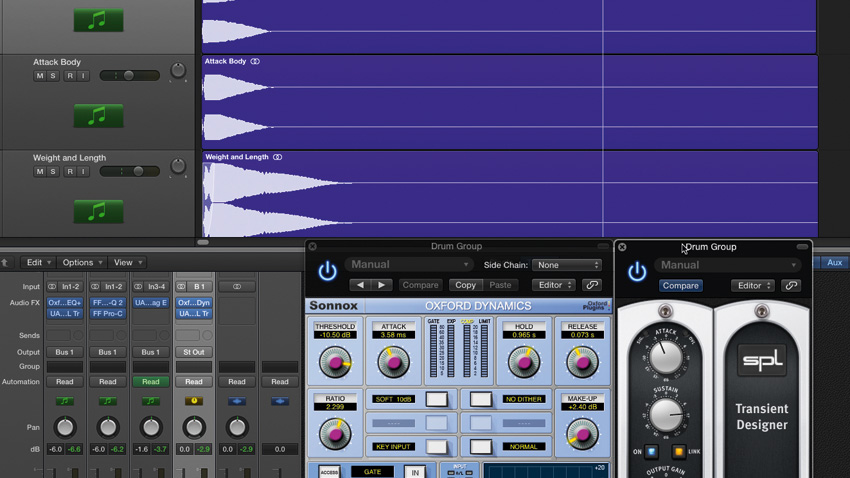This screenshot has width=850, height=478.
Task: Open the green Read automation mode menu
Action: click(x=151, y=382)
